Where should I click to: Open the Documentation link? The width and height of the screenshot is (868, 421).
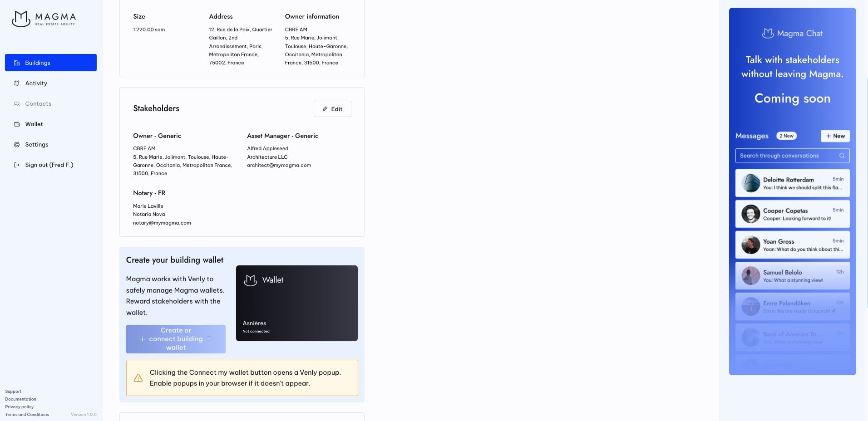point(20,399)
